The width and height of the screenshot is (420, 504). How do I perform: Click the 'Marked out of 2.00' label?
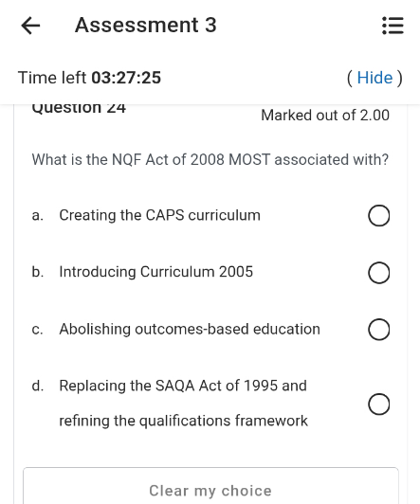pos(325,116)
